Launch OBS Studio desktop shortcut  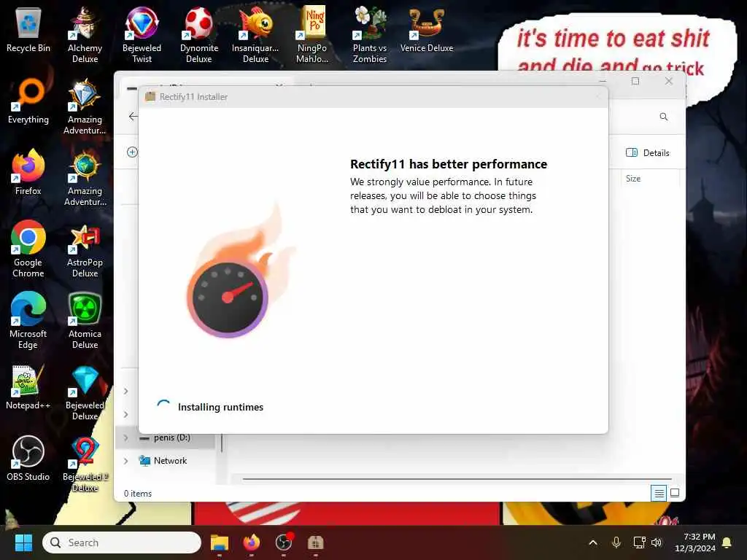click(x=28, y=459)
